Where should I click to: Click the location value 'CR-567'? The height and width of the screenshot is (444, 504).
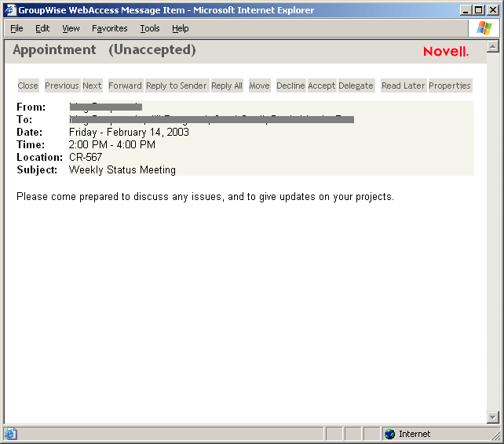[86, 157]
